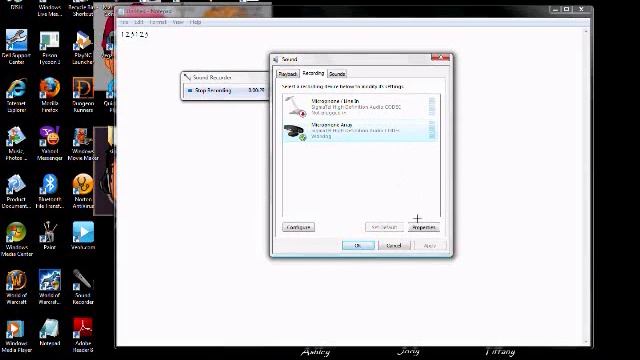Screen dimensions: 640x360
Task: Click the Notepad scrollbar up arrow
Action: tap(586, 31)
